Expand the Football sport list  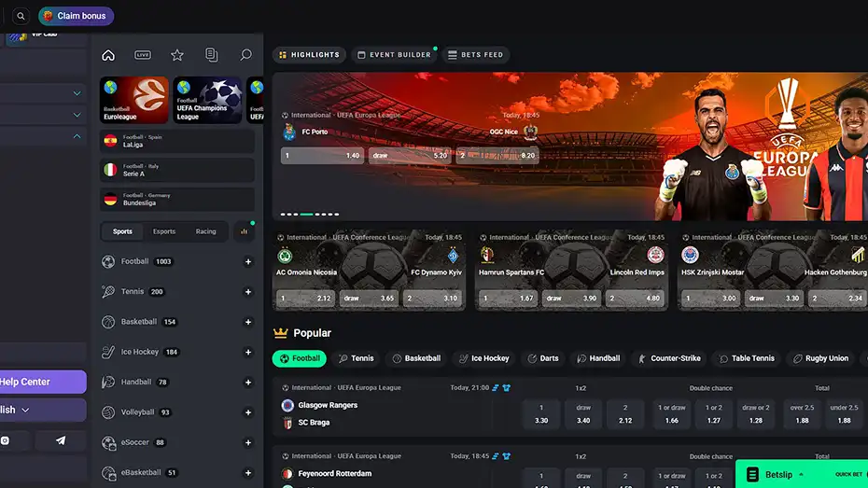pos(248,261)
